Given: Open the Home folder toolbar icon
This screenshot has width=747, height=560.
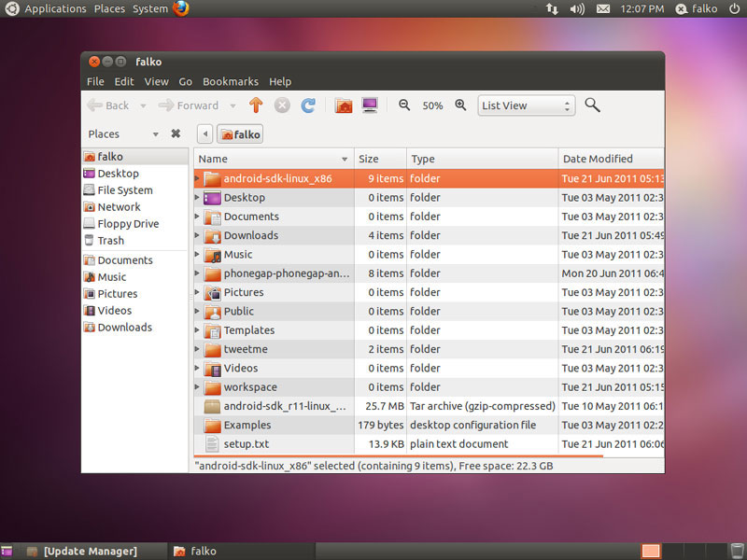Looking at the screenshot, I should click(344, 105).
